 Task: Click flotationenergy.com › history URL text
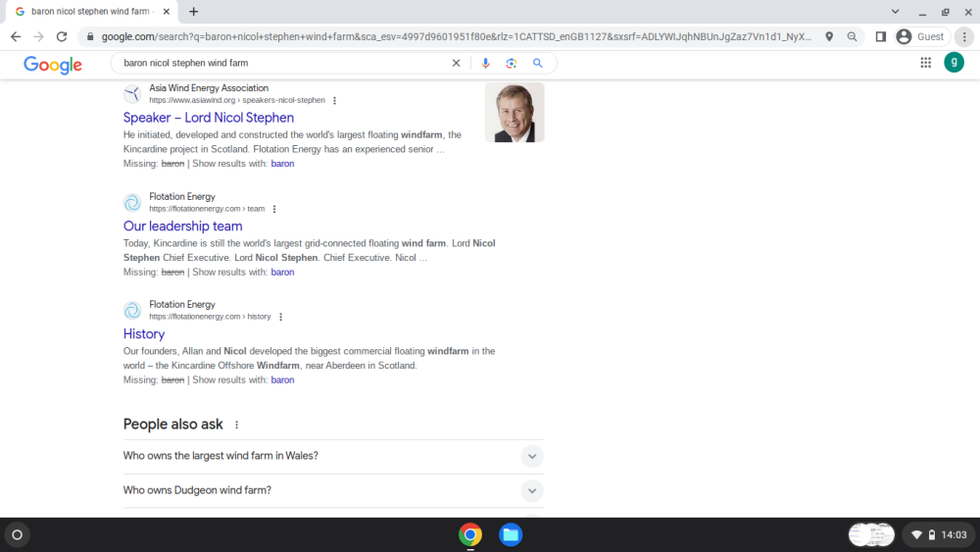[x=210, y=317]
